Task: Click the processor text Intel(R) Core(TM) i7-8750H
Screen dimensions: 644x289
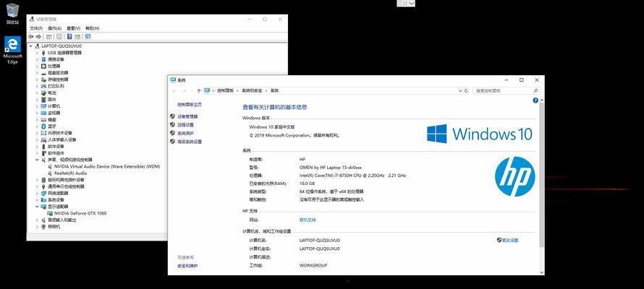Action: [353, 176]
